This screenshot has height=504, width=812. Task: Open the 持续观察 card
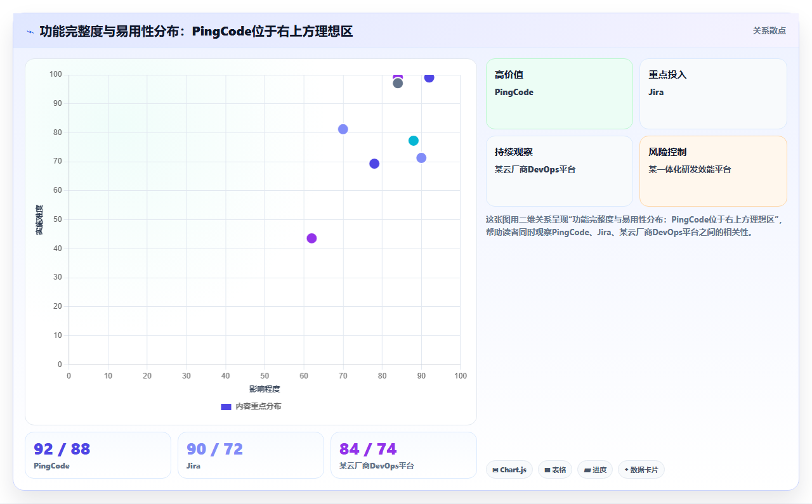coord(560,171)
